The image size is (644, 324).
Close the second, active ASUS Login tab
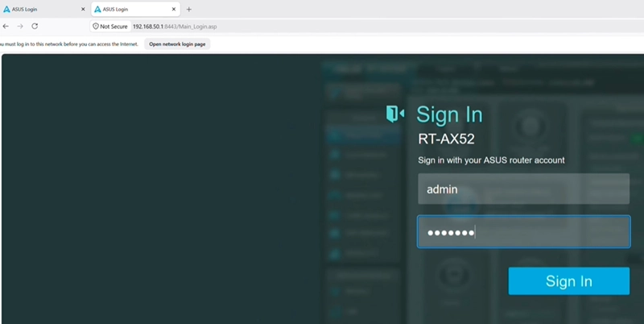[x=174, y=9]
